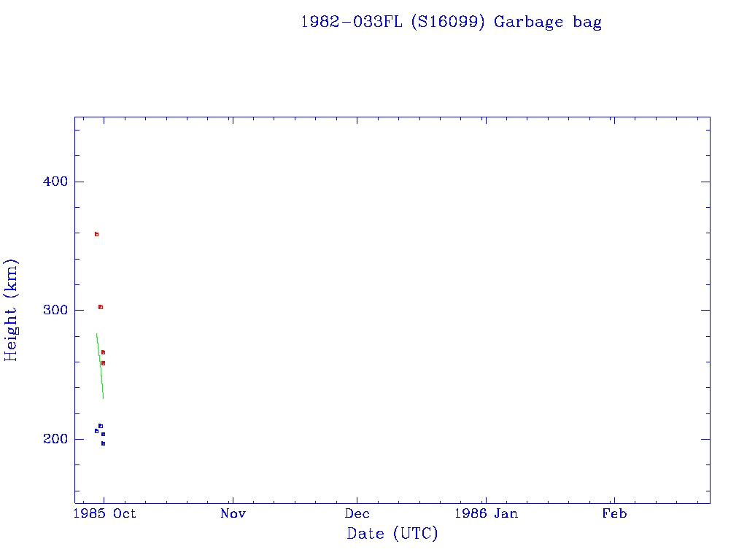Pick the red data marker near 267 km

tap(103, 352)
